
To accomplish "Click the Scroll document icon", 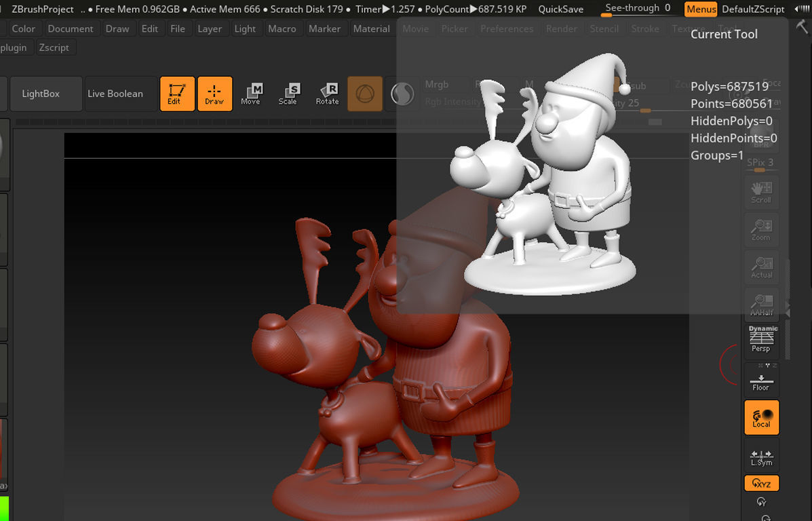I will [x=761, y=191].
